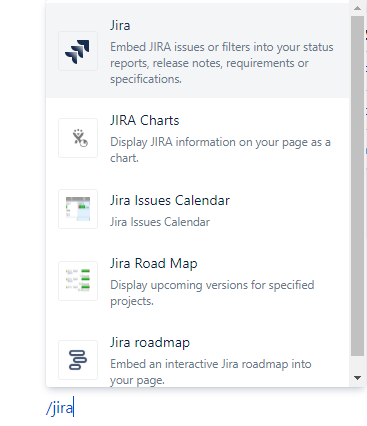This screenshot has height=426, width=367.
Task: Click the JIRA Charts macro icon
Action: coord(78,138)
